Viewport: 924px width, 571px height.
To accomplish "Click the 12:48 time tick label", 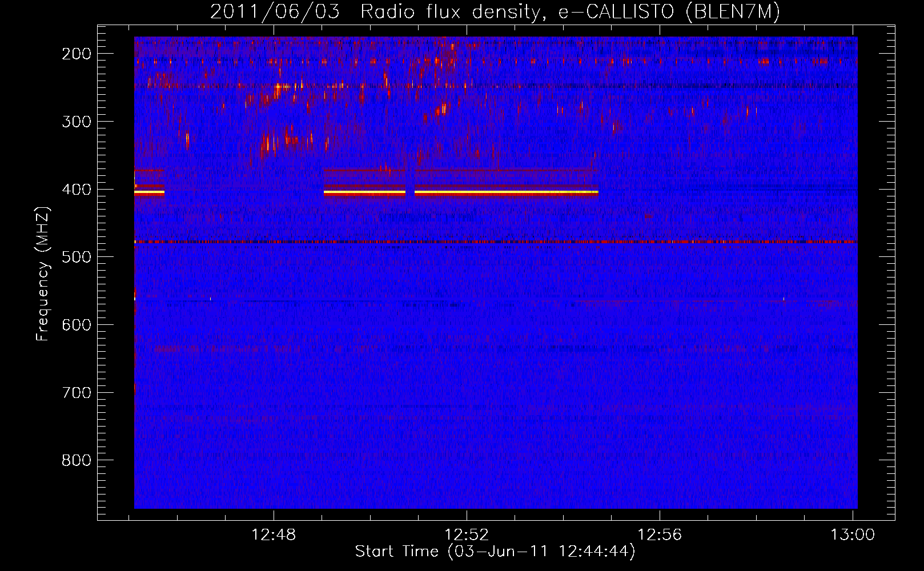I will pos(274,535).
